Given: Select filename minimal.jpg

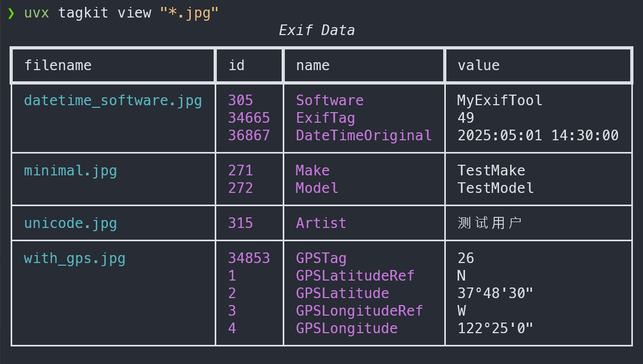Looking at the screenshot, I should 71,171.
